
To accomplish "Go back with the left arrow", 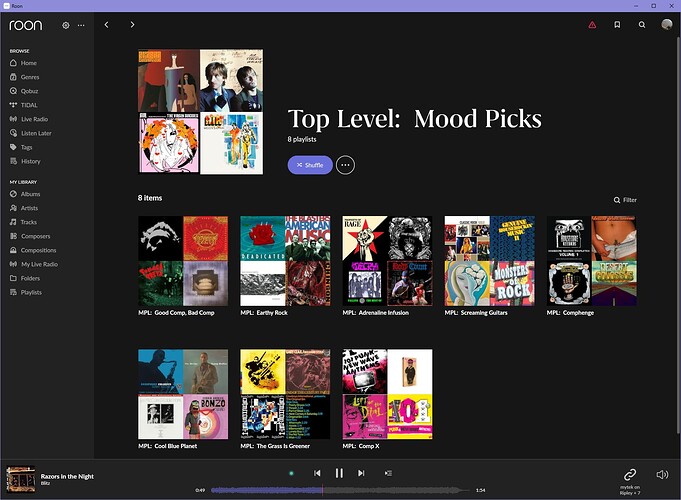I will (106, 25).
